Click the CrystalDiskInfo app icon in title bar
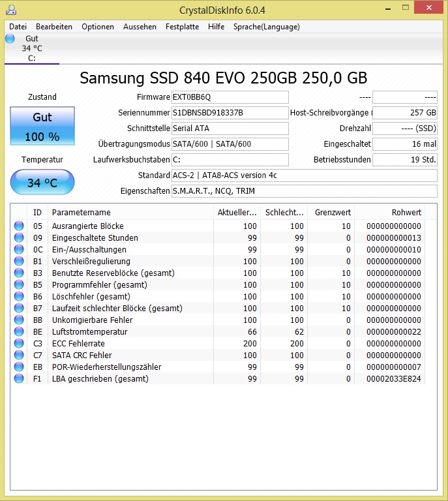448x501 pixels. (11, 10)
